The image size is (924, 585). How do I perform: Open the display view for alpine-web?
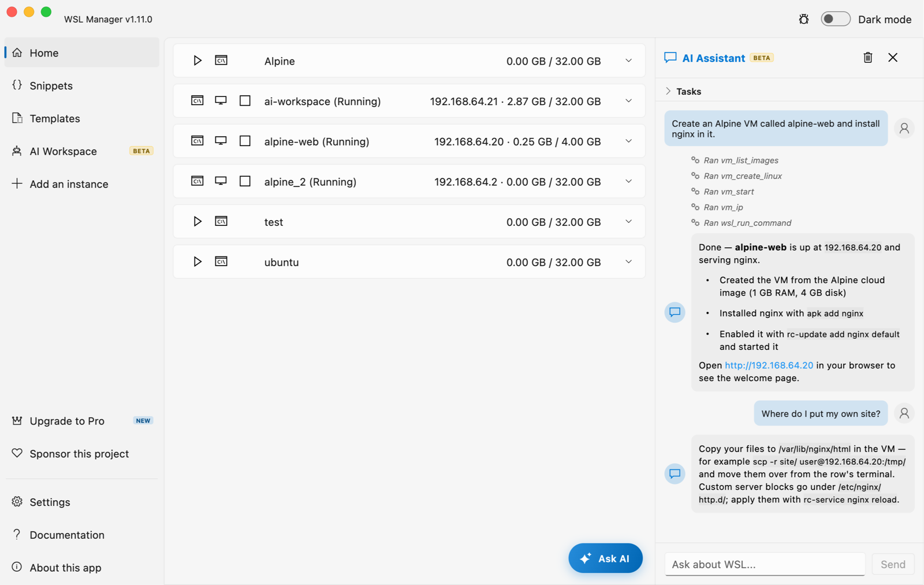[x=221, y=141]
